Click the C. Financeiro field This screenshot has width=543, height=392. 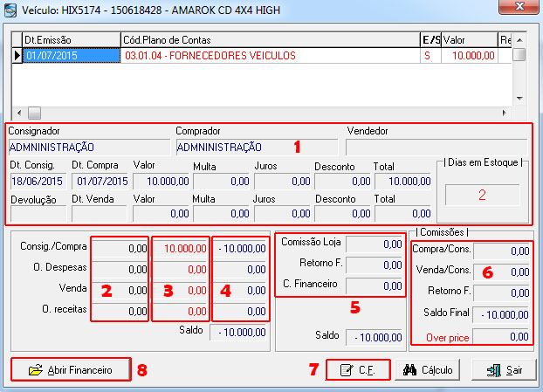pos(374,285)
